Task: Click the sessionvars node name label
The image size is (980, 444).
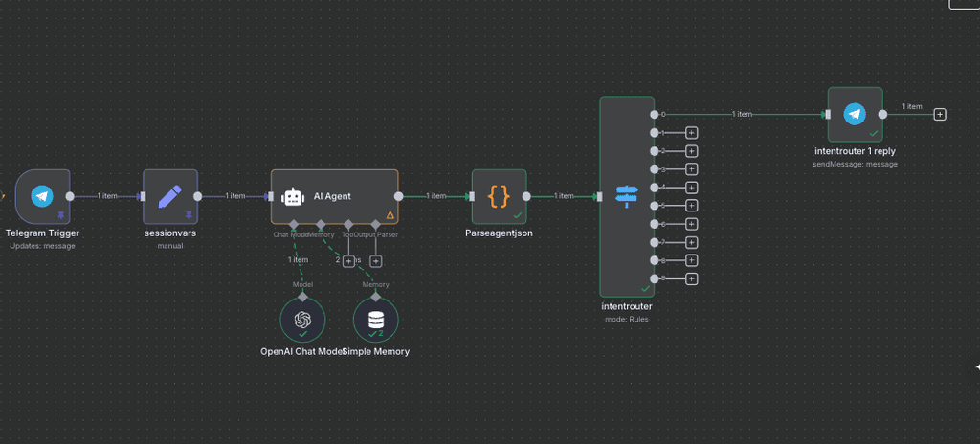Action: pos(169,233)
